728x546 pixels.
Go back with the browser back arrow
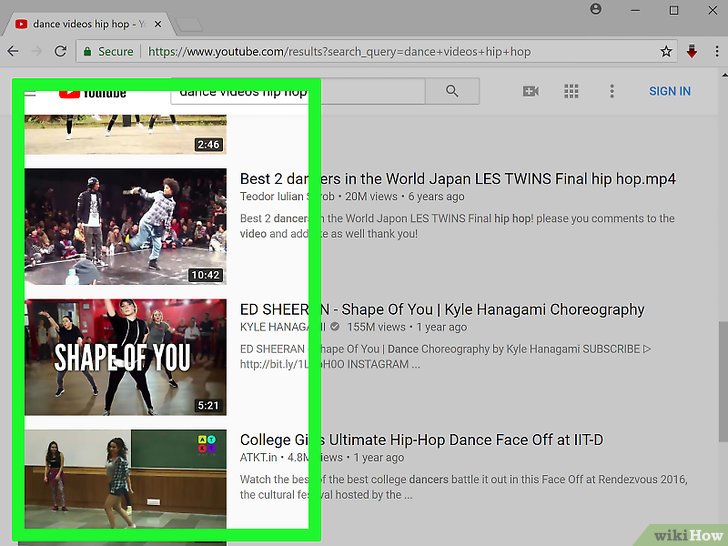pos(13,51)
